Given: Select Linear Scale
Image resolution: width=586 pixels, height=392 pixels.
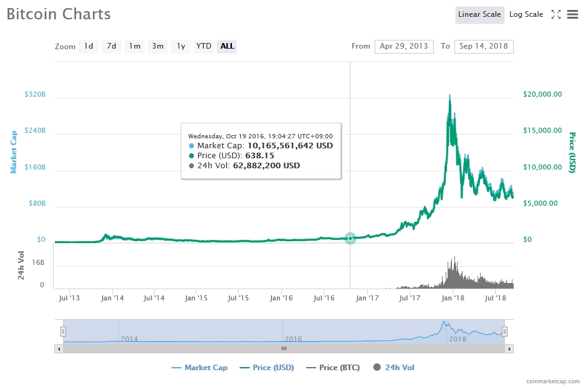Looking at the screenshot, I should point(479,14).
